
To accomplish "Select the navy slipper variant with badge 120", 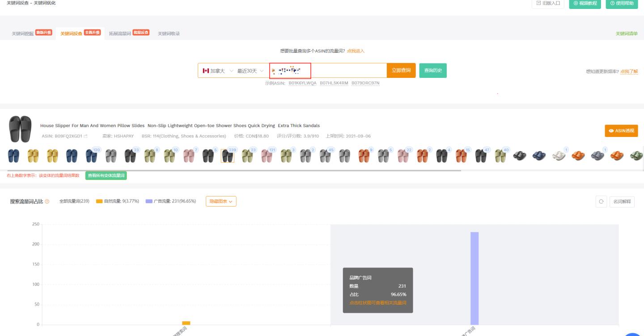I will [x=91, y=155].
